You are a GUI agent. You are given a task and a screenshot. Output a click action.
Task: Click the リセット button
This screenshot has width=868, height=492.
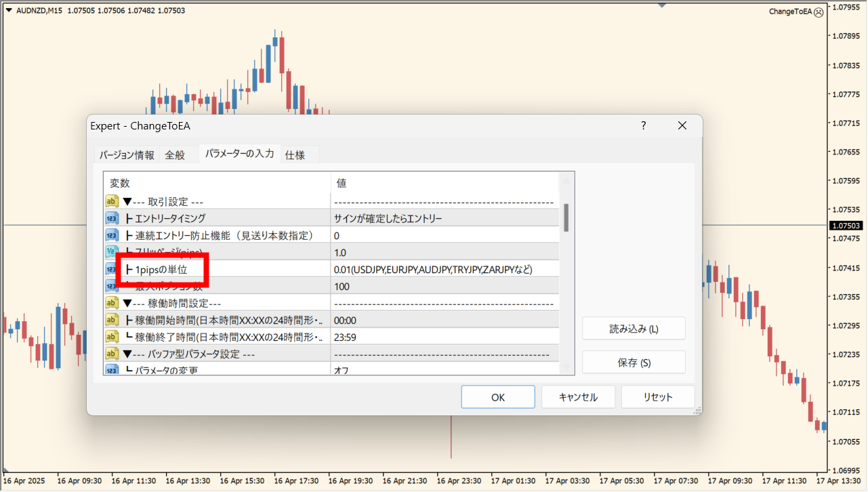(657, 397)
